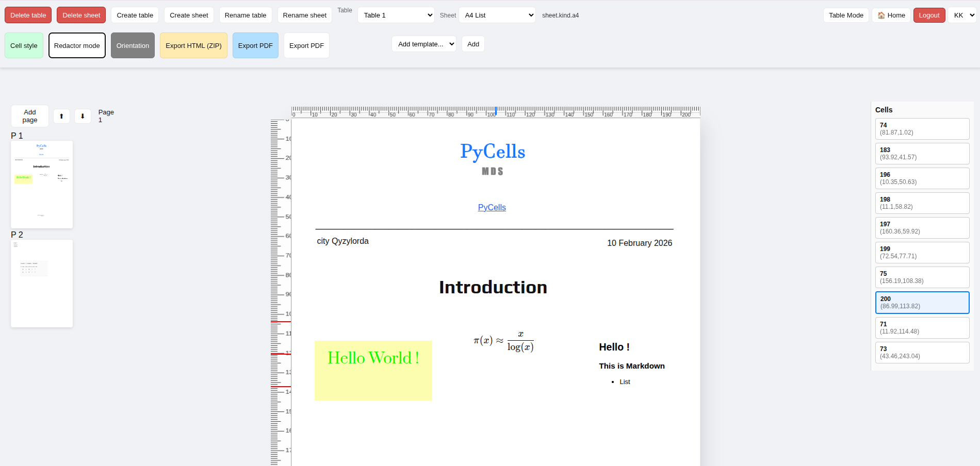980x466 pixels.
Task: Click the Logout button
Action: click(929, 15)
